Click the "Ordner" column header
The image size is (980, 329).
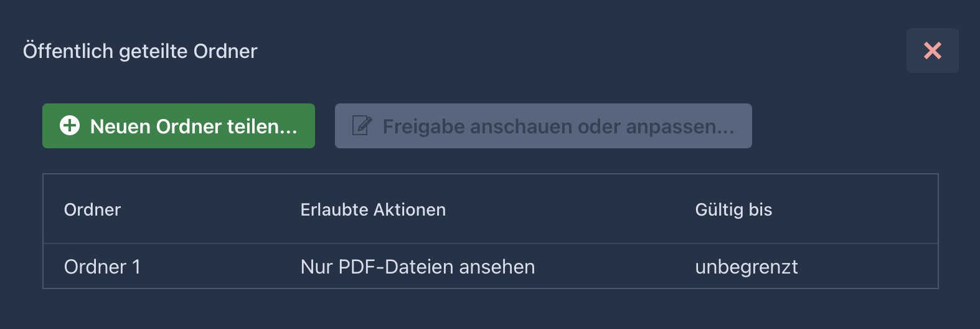coord(92,209)
